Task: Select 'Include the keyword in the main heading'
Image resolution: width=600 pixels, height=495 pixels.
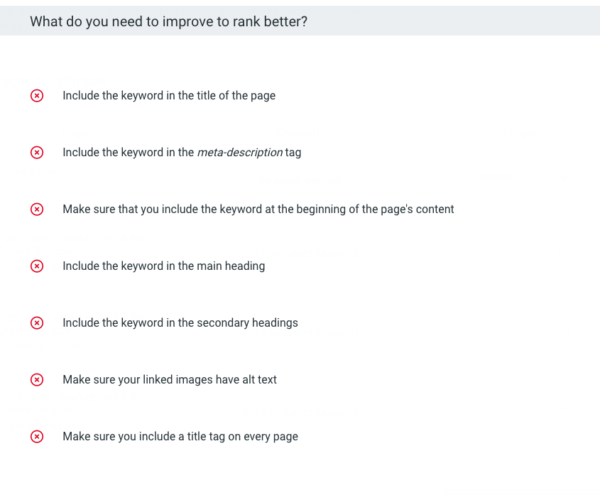Action: click(x=163, y=266)
